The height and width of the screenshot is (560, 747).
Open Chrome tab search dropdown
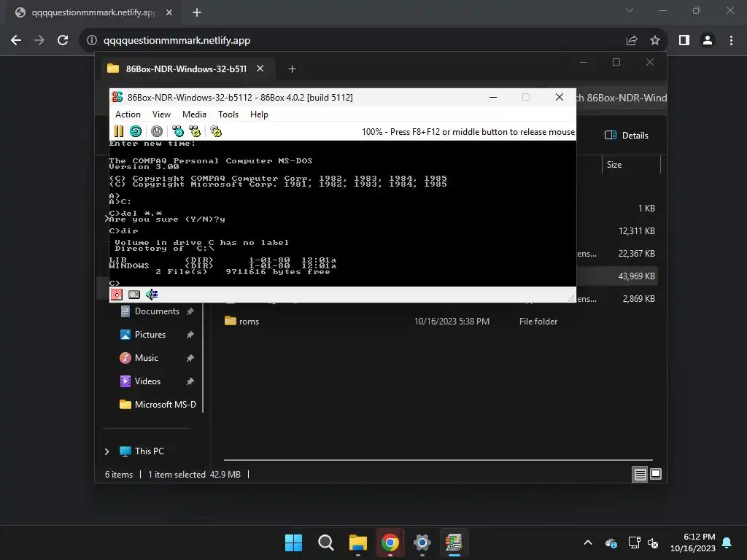click(630, 10)
